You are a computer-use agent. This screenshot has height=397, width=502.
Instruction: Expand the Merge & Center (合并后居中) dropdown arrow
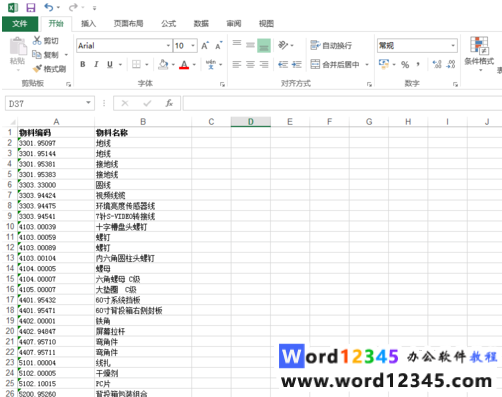367,64
